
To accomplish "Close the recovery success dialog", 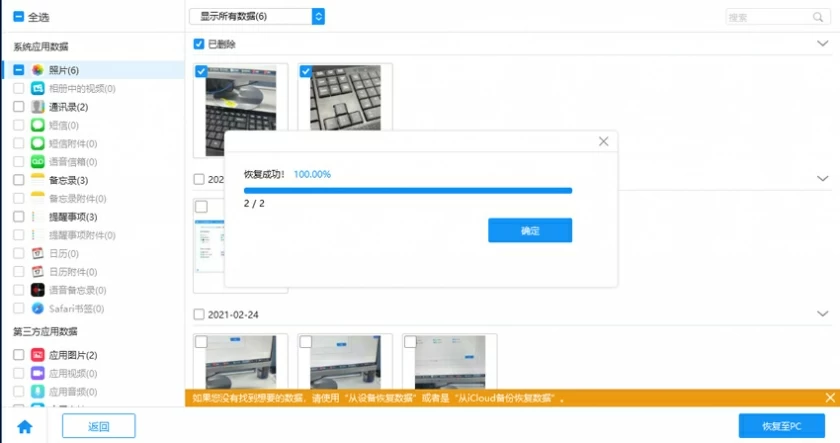I will pyautogui.click(x=603, y=141).
